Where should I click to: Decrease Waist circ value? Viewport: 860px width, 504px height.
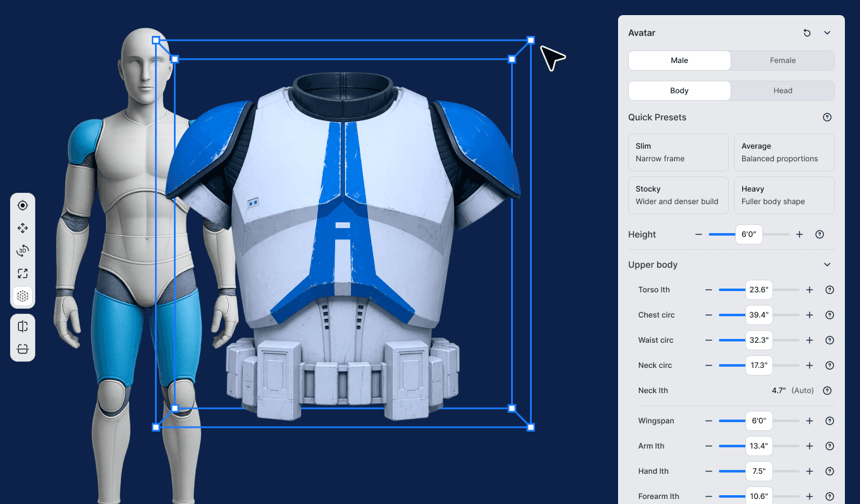[709, 340]
